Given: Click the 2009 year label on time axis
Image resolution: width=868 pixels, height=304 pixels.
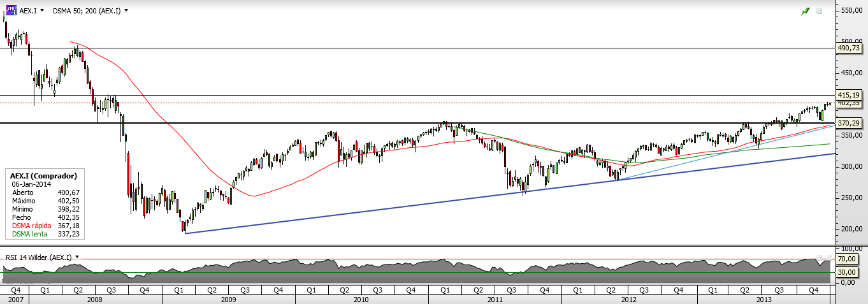Looking at the screenshot, I should [x=229, y=299].
